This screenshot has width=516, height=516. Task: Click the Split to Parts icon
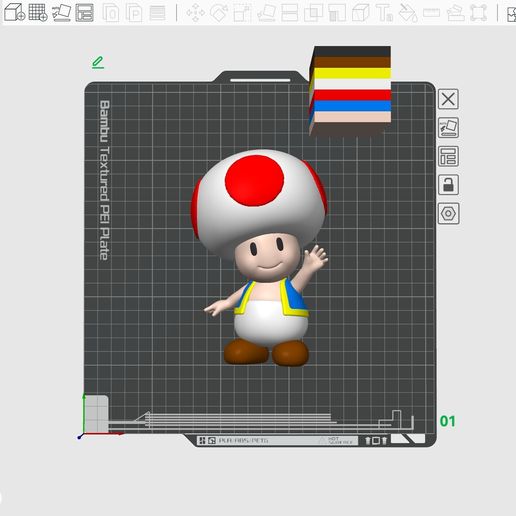coord(134,13)
